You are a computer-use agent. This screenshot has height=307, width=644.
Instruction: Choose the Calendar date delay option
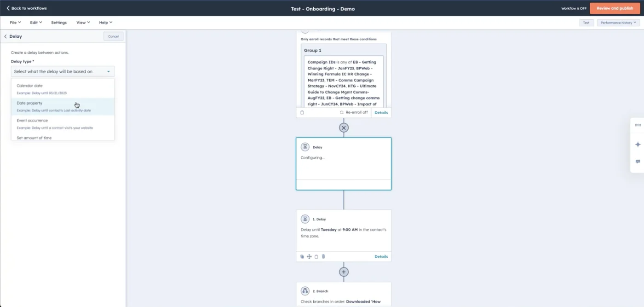pos(63,89)
